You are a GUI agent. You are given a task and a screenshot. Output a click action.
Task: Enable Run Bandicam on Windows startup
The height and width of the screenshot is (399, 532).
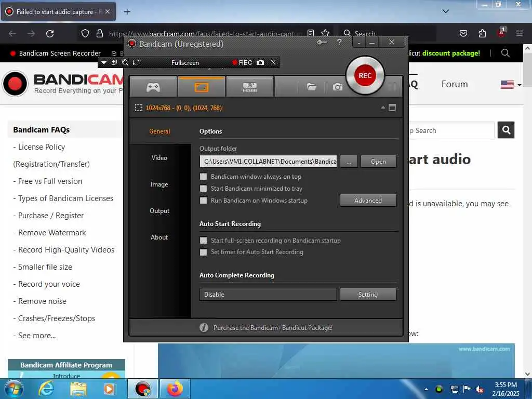pos(203,200)
